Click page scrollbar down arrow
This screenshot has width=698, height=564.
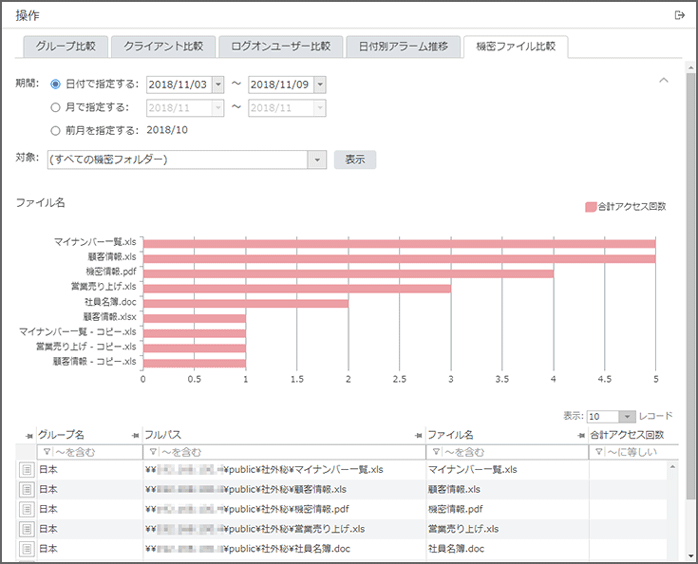point(690,556)
